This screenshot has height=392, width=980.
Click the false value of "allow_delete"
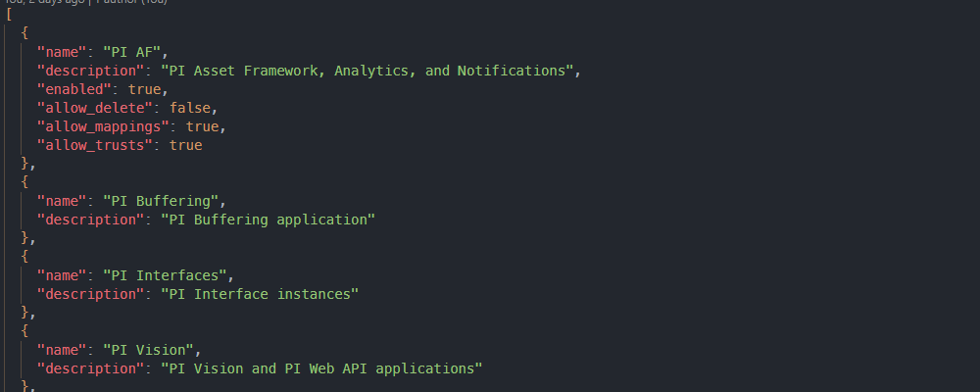point(189,108)
